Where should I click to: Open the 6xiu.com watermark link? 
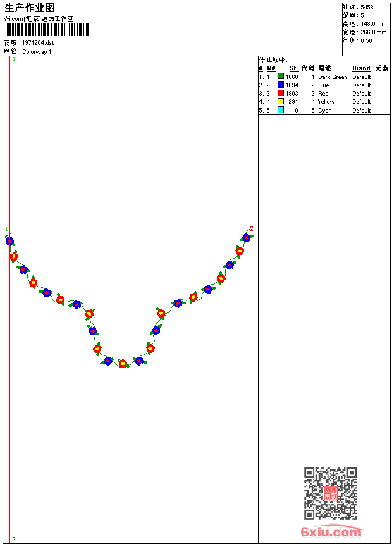331,532
